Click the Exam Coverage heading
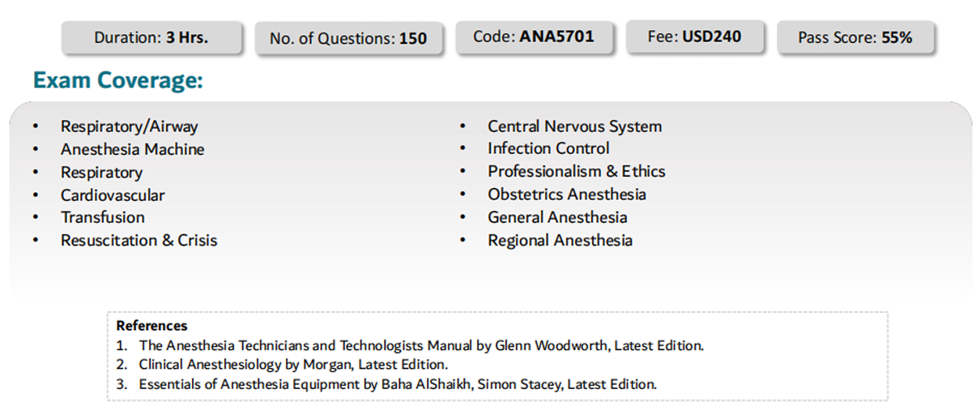The image size is (980, 415). (x=117, y=81)
